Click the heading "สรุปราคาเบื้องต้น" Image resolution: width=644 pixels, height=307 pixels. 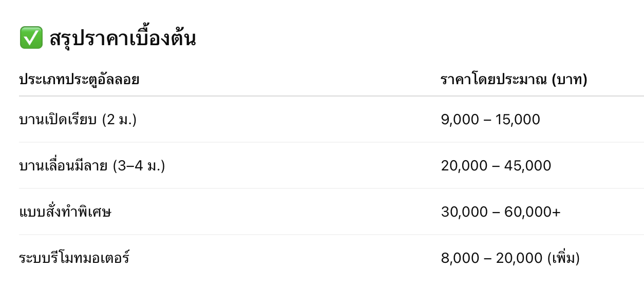click(x=123, y=39)
